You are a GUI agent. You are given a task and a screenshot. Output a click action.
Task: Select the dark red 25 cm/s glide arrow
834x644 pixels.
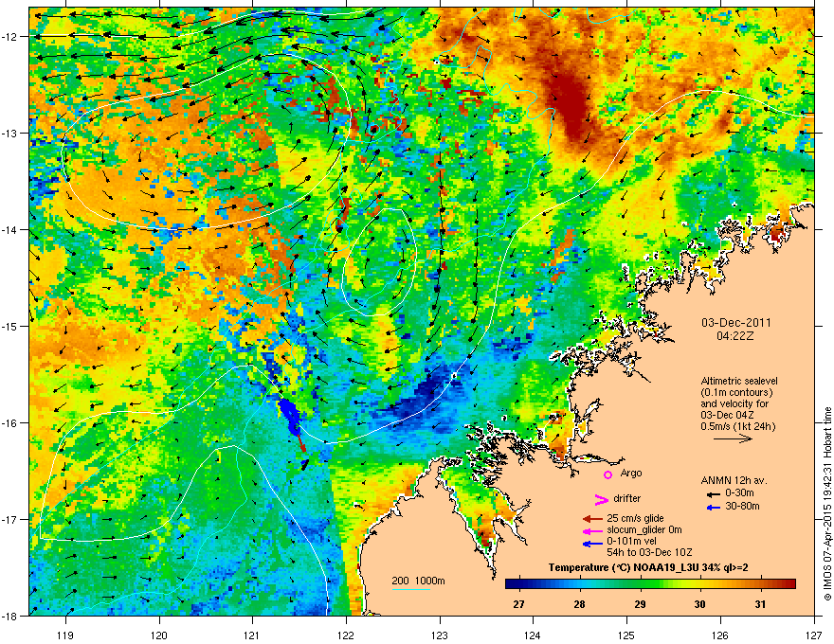[592, 519]
